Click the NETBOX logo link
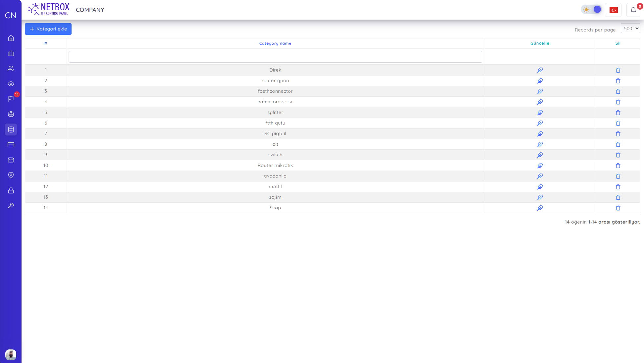This screenshot has width=644, height=363. click(49, 9)
